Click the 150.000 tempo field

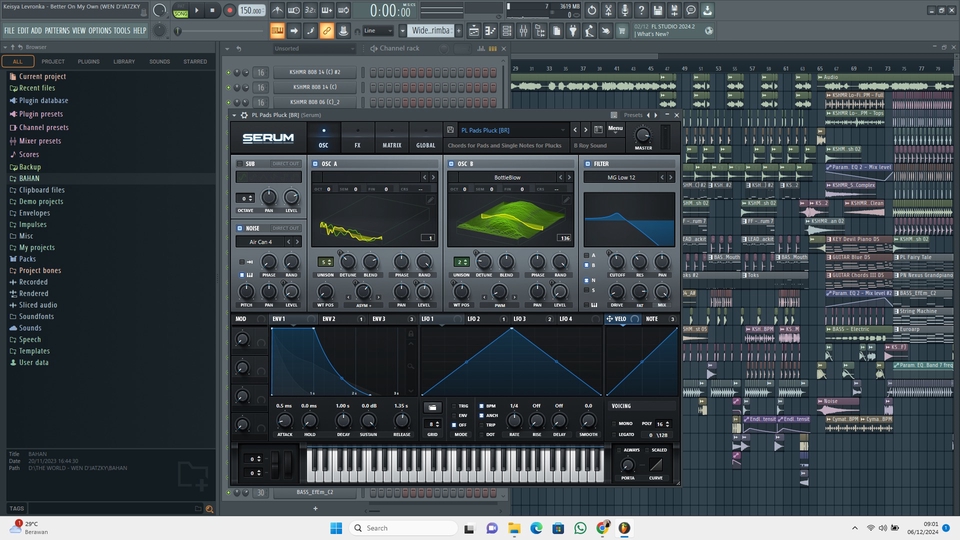[x=251, y=10]
